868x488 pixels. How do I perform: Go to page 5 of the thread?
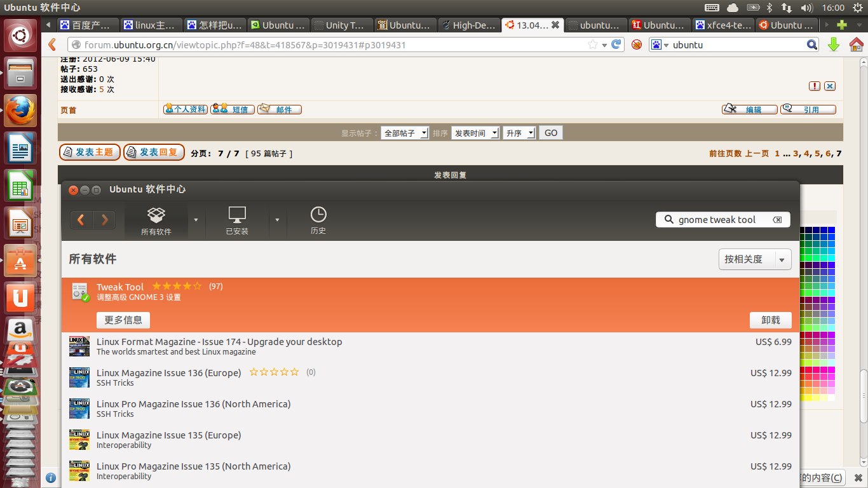(x=818, y=153)
